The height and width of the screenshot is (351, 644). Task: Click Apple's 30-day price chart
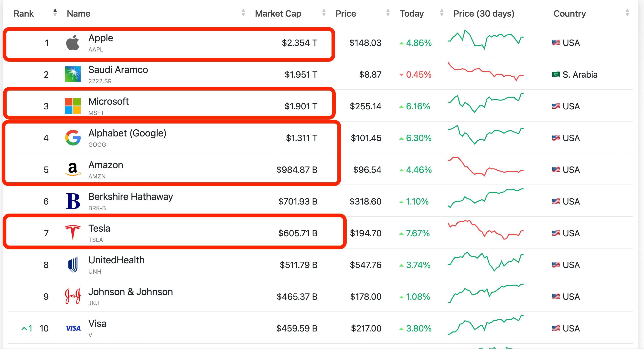(x=485, y=40)
